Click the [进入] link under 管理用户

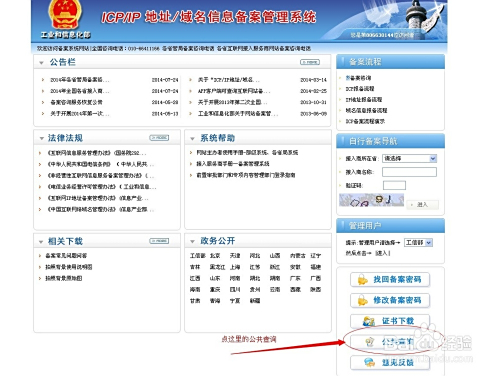coord(383,253)
